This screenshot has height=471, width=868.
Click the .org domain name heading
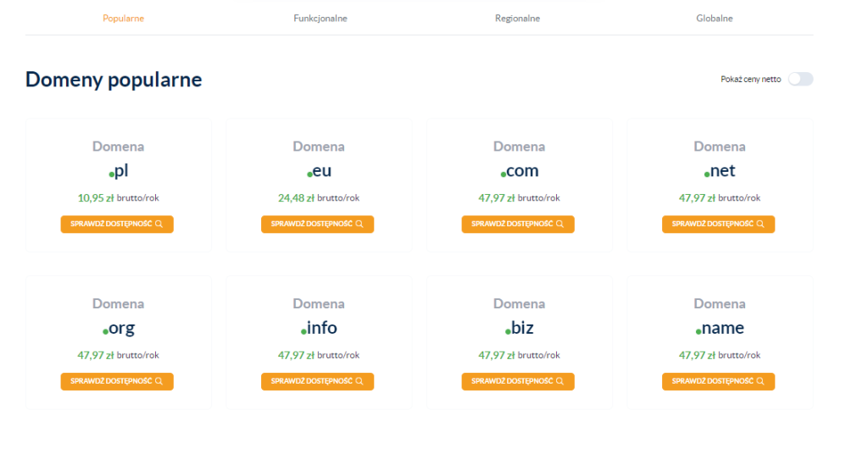pos(119,328)
